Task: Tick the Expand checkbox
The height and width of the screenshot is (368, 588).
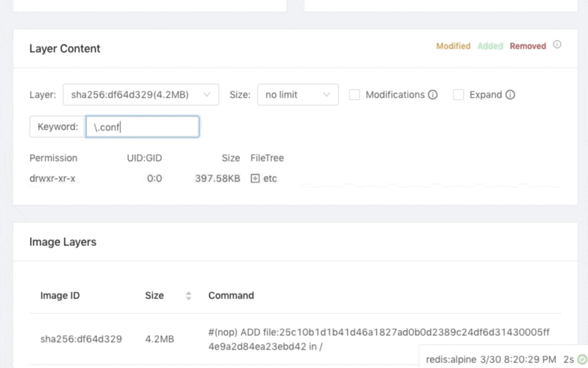Action: [458, 95]
